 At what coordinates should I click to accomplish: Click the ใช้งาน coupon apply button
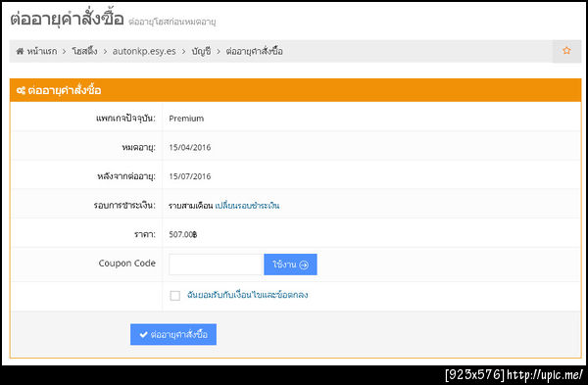tap(290, 265)
